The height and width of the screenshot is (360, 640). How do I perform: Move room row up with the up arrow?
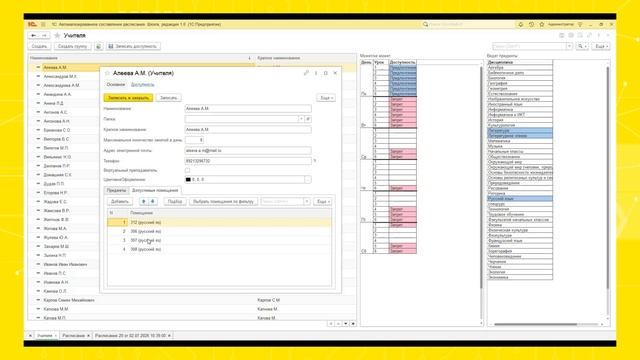[143, 202]
